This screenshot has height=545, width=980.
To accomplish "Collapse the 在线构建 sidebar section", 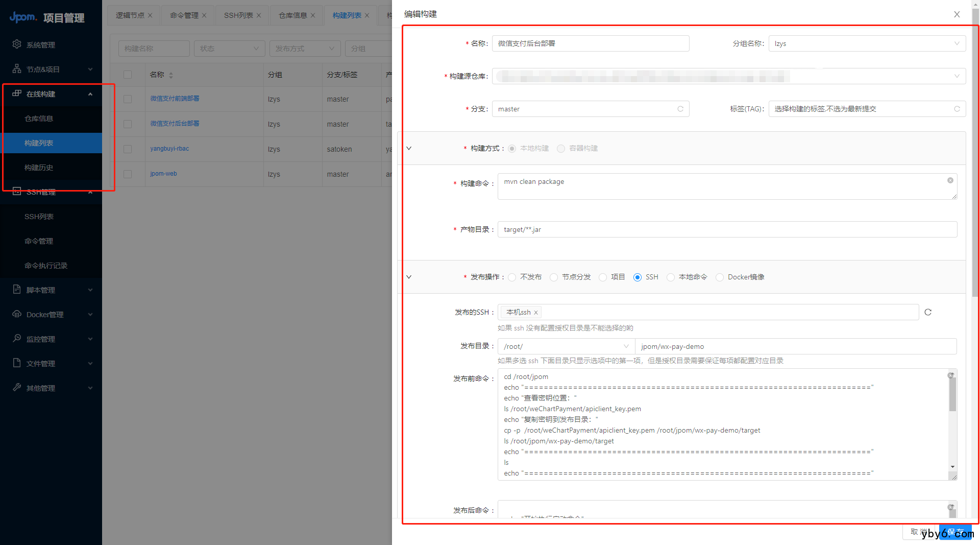I will (90, 94).
